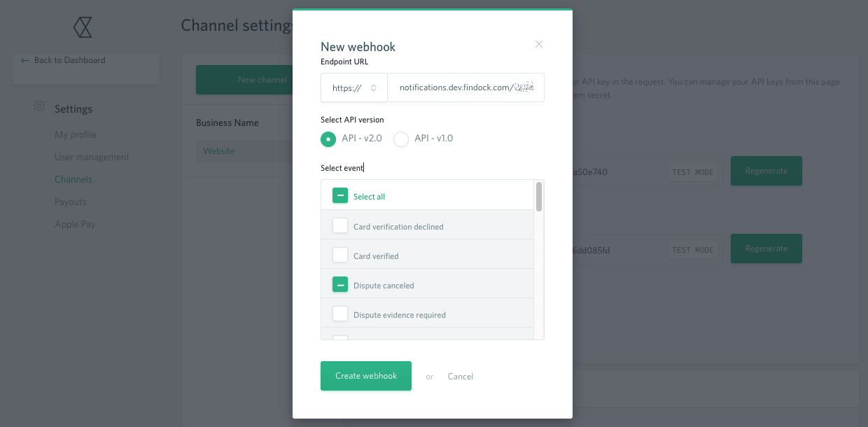The image size is (868, 427).
Task: Click the Settings gear icon in the sidebar
Action: [x=38, y=106]
